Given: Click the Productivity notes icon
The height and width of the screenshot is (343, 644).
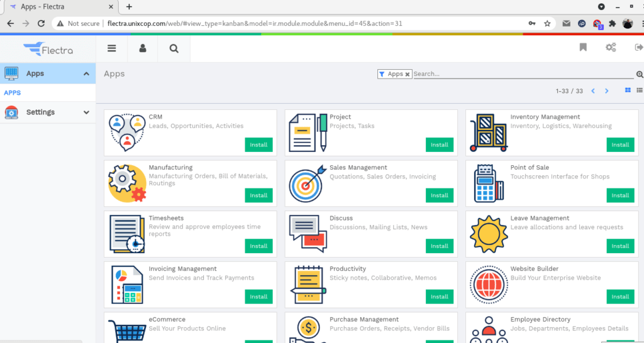Looking at the screenshot, I should (x=308, y=285).
